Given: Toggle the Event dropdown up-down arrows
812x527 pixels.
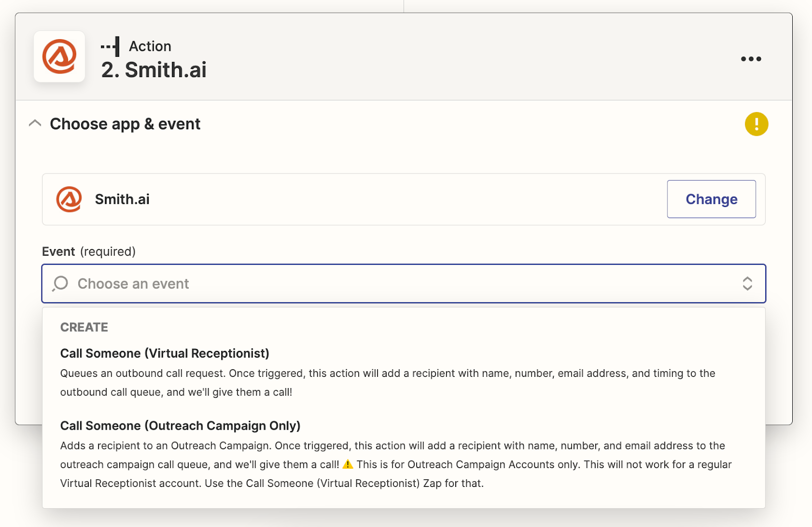Looking at the screenshot, I should point(747,284).
